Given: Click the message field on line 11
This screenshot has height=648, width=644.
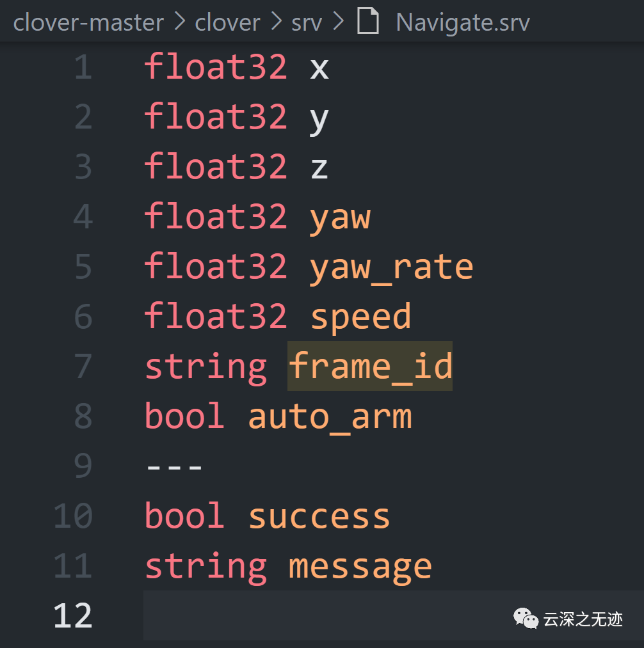Looking at the screenshot, I should click(360, 566).
